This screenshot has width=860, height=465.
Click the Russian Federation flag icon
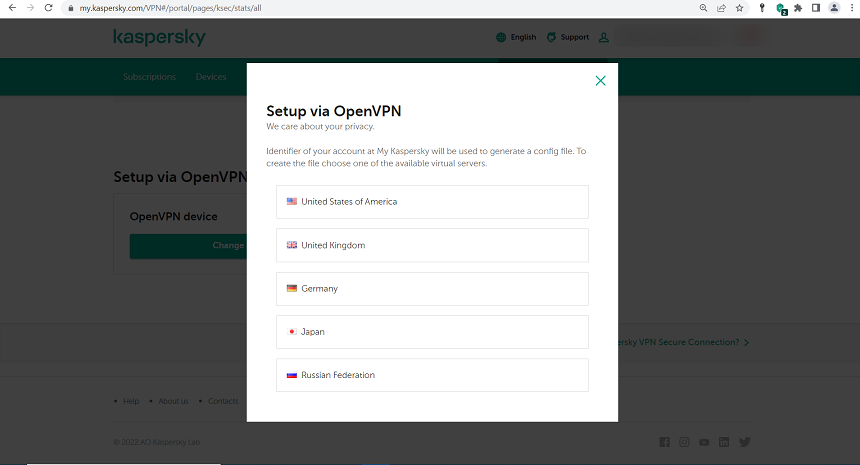[292, 375]
